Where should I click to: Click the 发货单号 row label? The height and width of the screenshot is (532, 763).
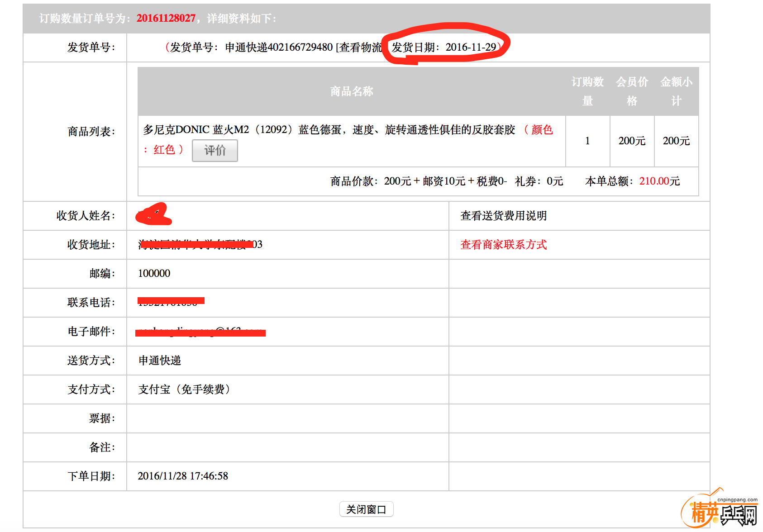click(x=91, y=47)
